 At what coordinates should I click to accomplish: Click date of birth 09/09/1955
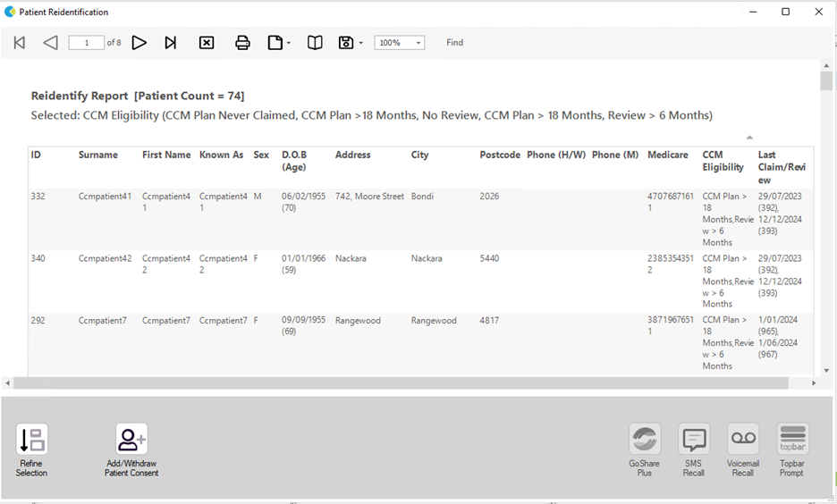pyautogui.click(x=303, y=320)
